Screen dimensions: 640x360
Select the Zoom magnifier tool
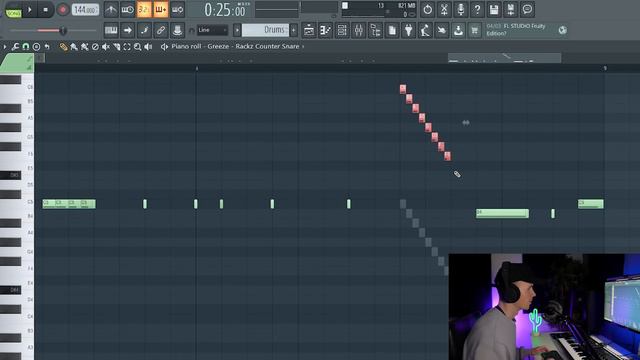pos(138,47)
